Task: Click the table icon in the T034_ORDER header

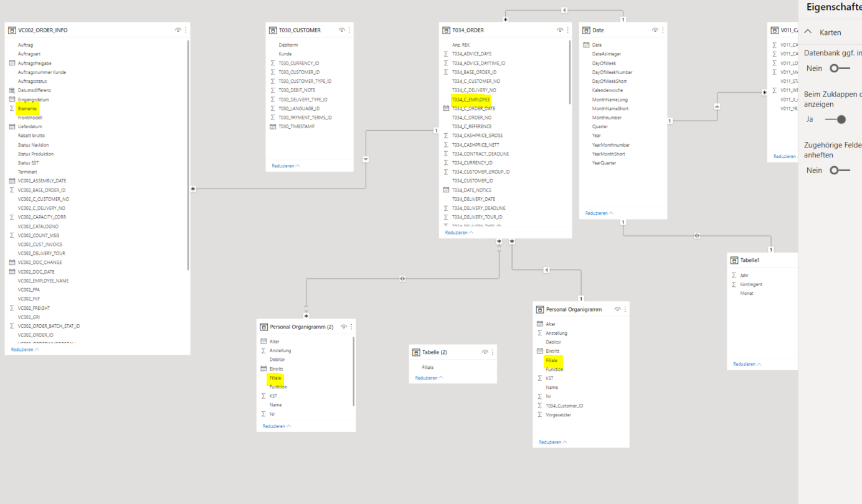Action: tap(445, 30)
